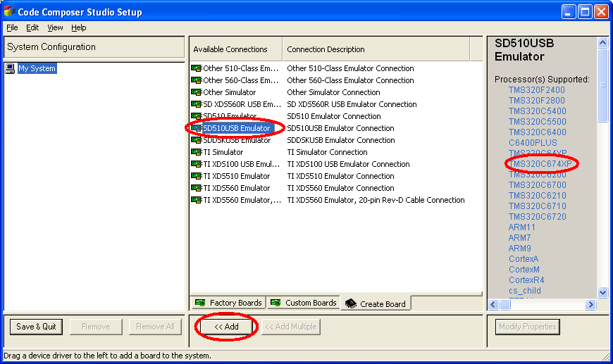Open the TMS320C6400 processor link
The width and height of the screenshot is (613, 364).
click(537, 132)
